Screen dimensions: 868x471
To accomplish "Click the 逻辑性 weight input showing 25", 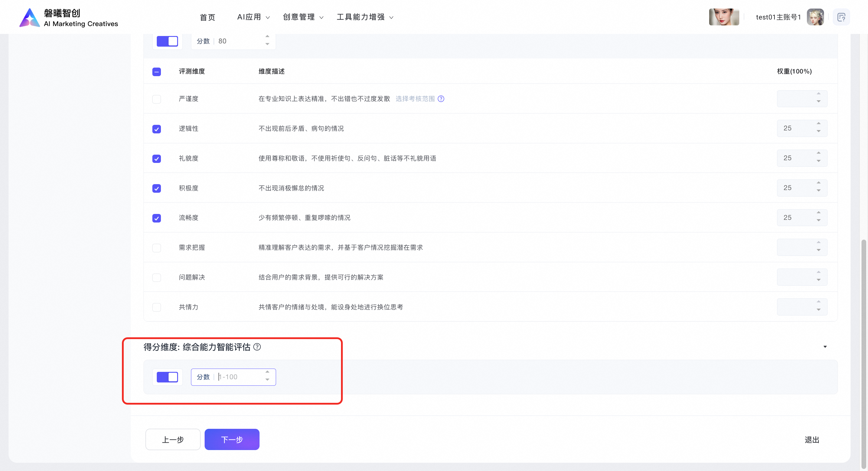I will click(802, 128).
